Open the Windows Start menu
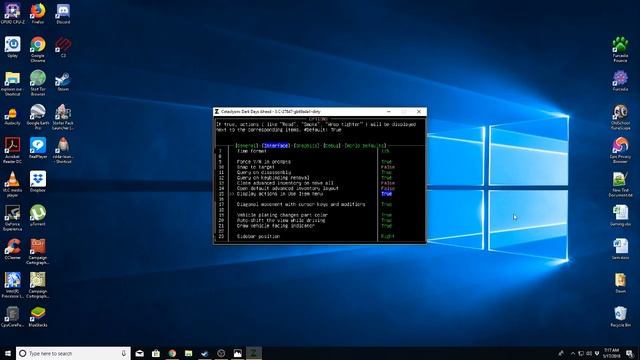This screenshot has height=360, width=640. [7, 353]
